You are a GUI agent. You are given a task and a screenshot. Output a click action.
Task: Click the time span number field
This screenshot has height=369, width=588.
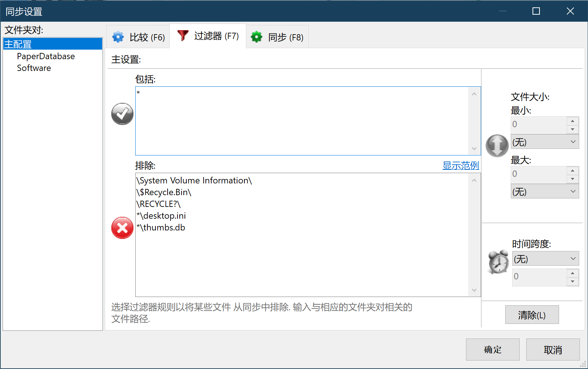[x=539, y=277]
